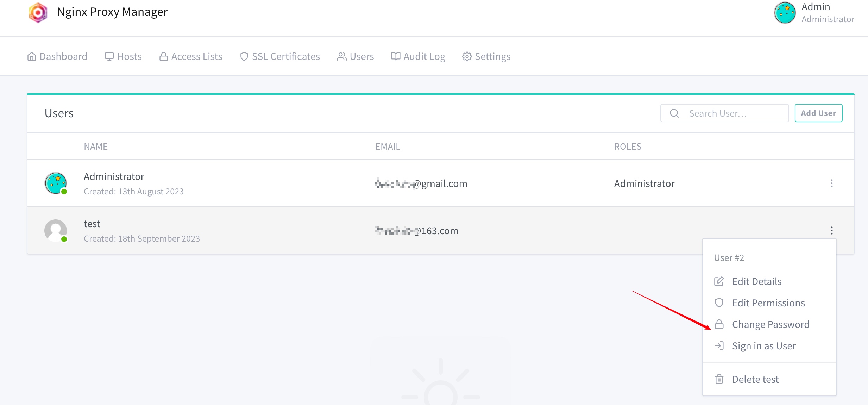Viewport: 868px width, 405px height.
Task: Click the pencil icon beside Edit Details
Action: (719, 281)
